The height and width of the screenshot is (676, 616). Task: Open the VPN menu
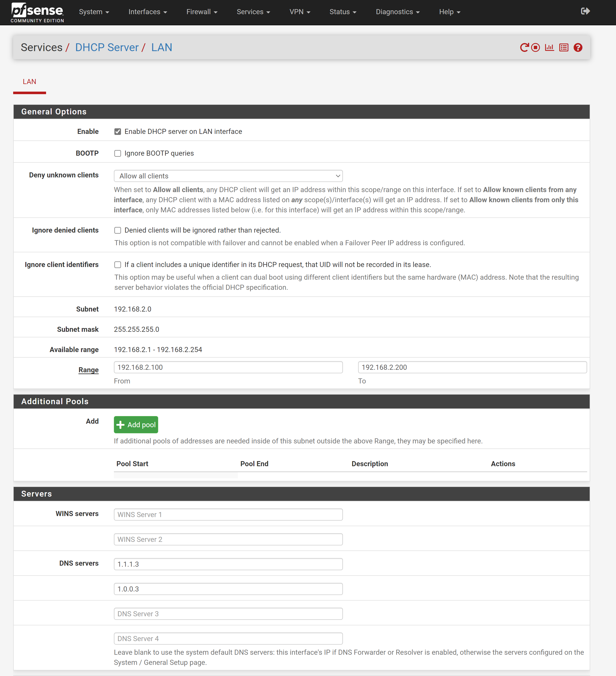click(x=299, y=12)
